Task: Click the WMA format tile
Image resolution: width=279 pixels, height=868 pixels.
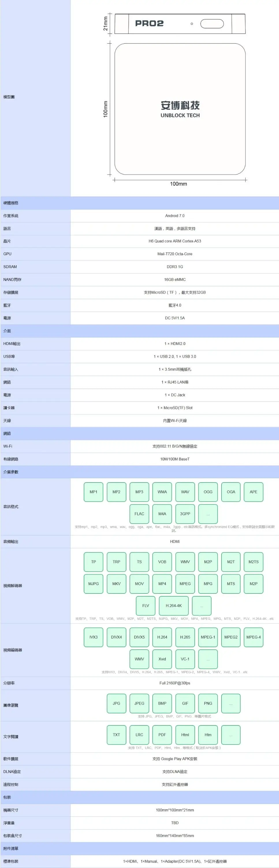Action: click(x=162, y=492)
